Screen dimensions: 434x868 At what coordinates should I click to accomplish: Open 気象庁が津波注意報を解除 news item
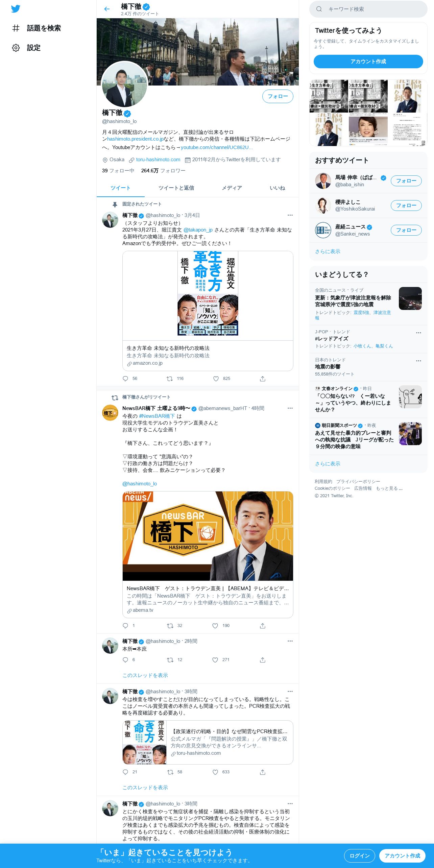(x=368, y=304)
